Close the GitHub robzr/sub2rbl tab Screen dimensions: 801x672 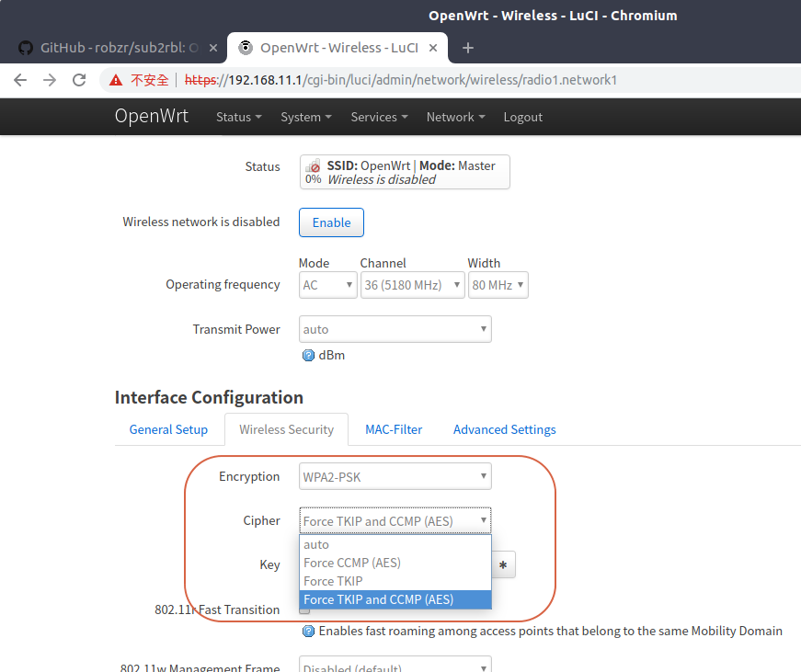click(213, 48)
